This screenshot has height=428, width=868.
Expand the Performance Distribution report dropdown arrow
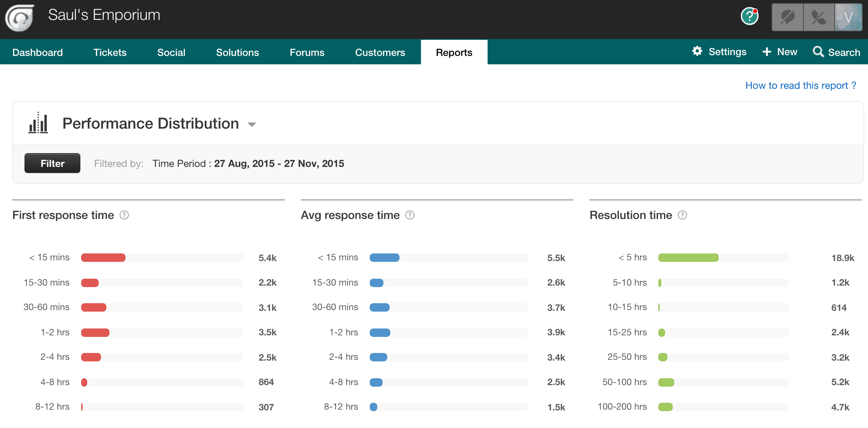point(251,124)
